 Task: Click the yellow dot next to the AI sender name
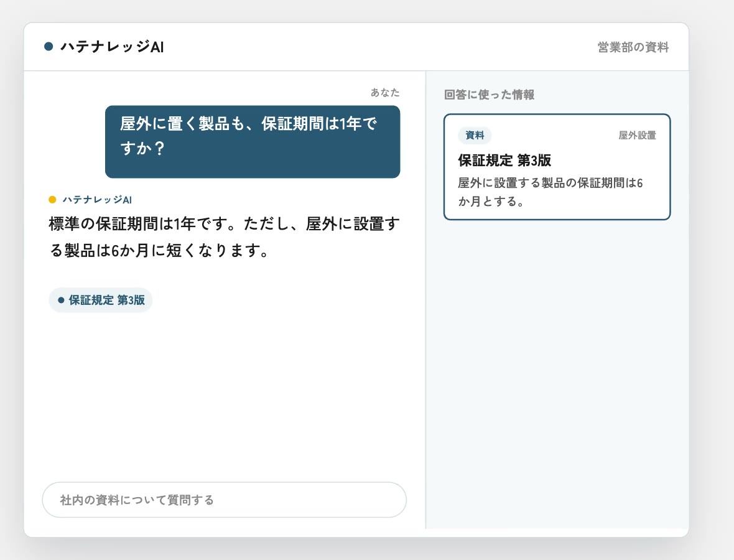[x=52, y=200]
